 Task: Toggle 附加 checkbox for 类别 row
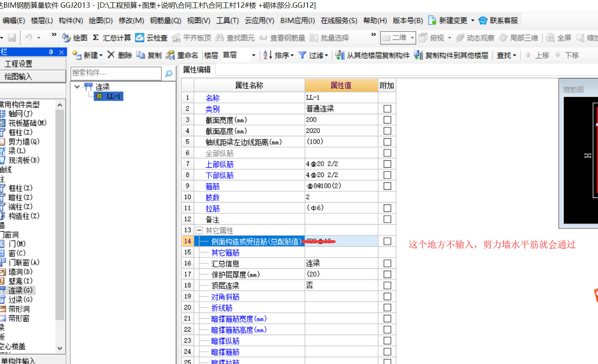point(387,109)
